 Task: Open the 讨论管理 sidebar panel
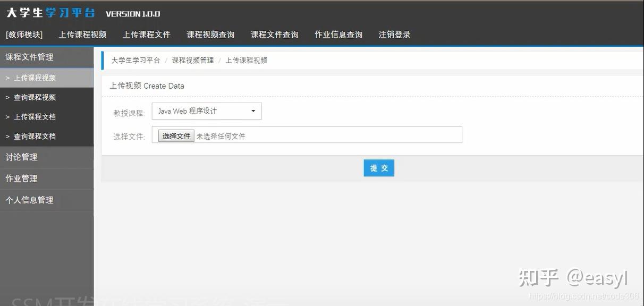[x=23, y=157]
